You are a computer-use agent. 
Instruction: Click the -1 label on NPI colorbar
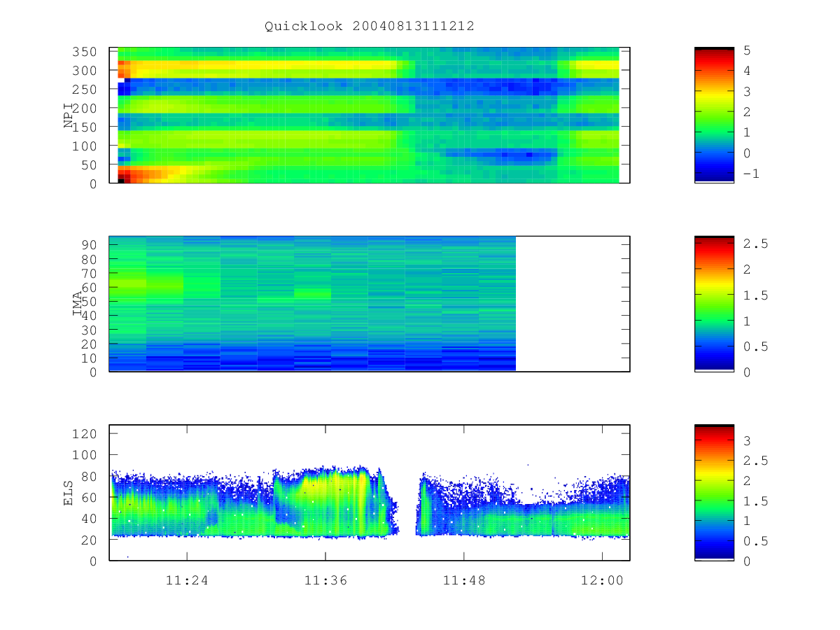click(751, 173)
